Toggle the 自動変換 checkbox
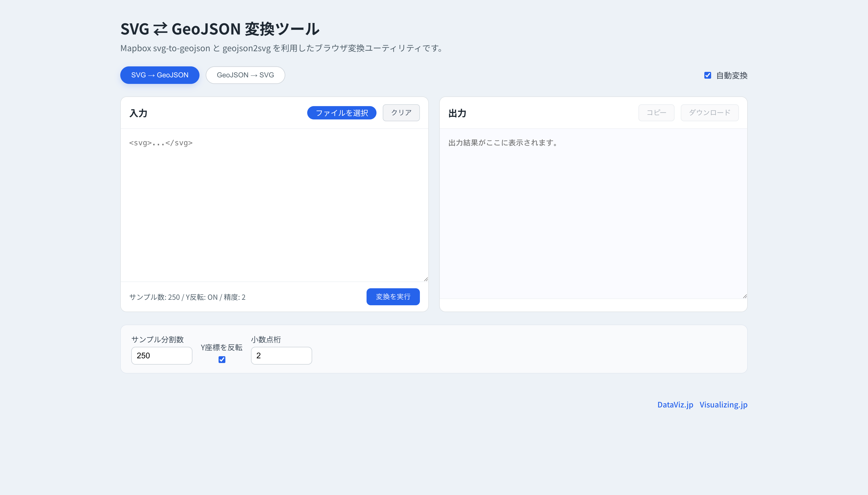 tap(707, 76)
